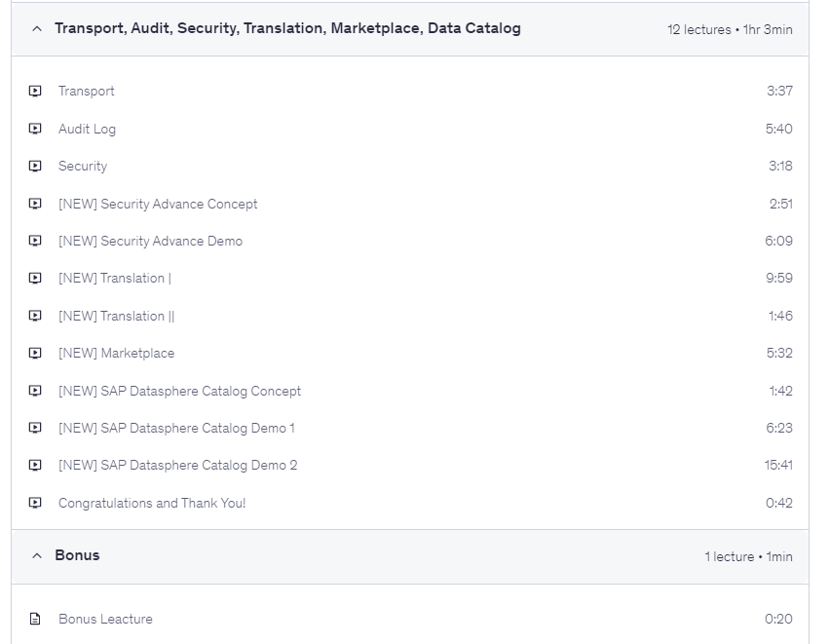Click the 15:41 duration of Catalog Demo 2
The width and height of the screenshot is (829, 644).
coord(777,466)
